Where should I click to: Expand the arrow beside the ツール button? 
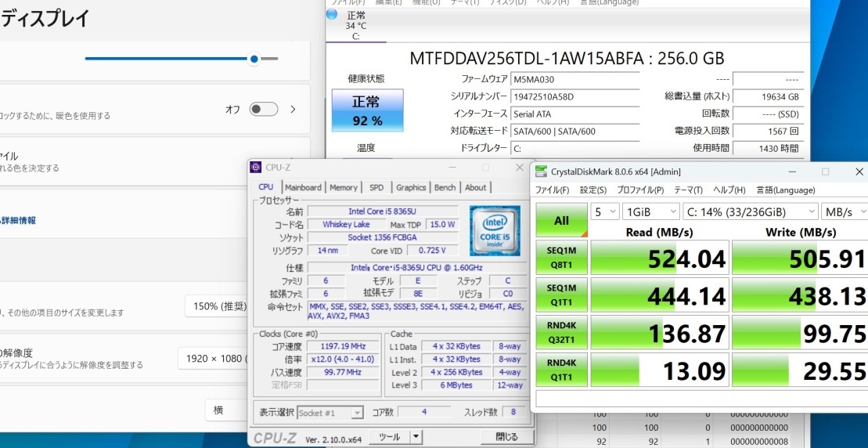[x=416, y=437]
